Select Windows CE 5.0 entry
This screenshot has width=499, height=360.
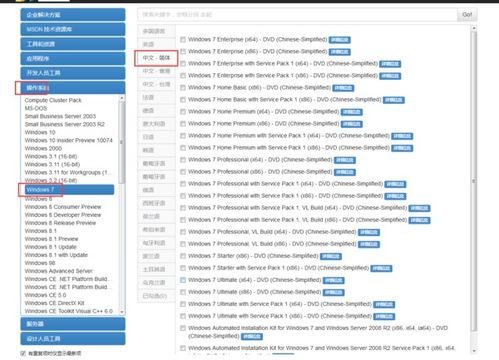[45, 295]
